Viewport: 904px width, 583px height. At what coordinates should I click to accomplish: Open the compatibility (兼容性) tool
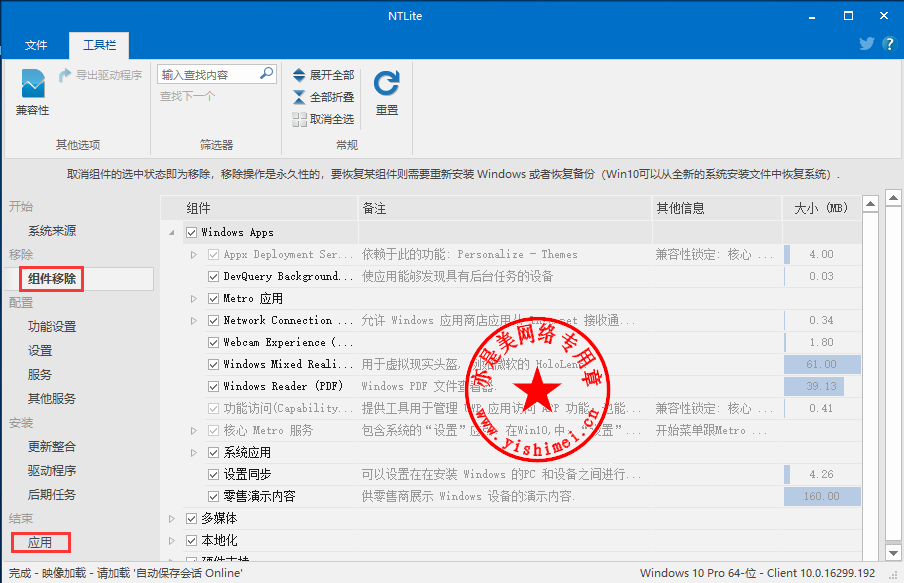point(32,92)
